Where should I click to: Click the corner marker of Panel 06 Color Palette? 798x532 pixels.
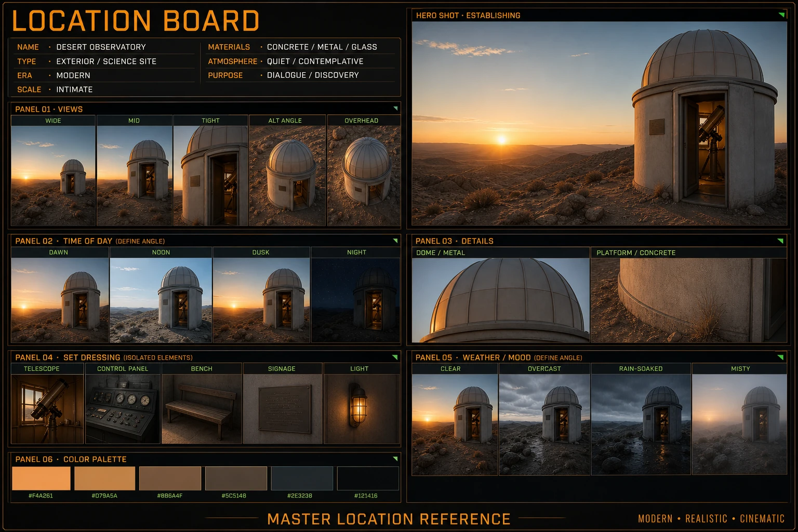coord(395,459)
